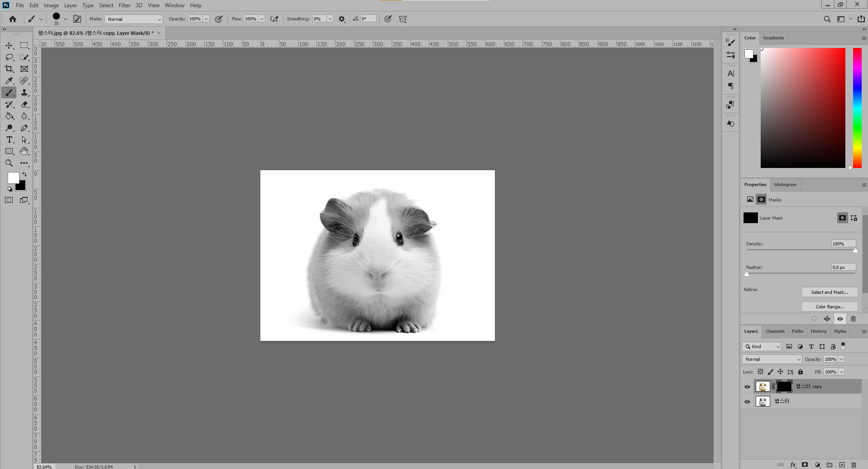Select the Rectangular Marquee tool
Screen dimensions: 868x469
pyautogui.click(x=24, y=45)
